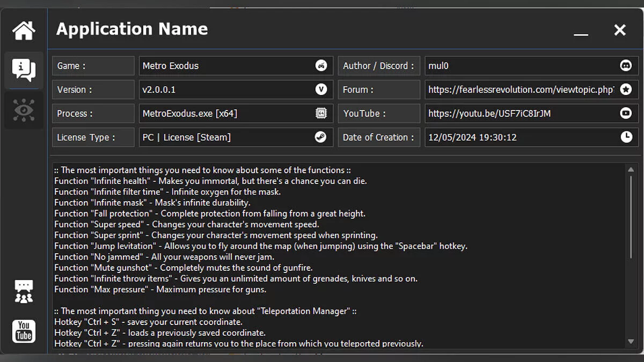This screenshot has height=362, width=644.
Task: Open the youtu.be/USF7iC8IrJM link
Action: click(x=532, y=113)
